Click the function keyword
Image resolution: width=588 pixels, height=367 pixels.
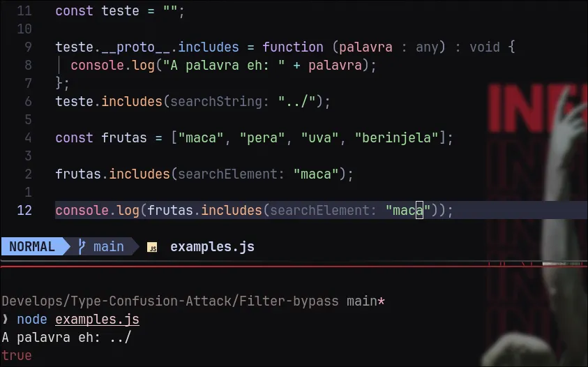pos(292,47)
